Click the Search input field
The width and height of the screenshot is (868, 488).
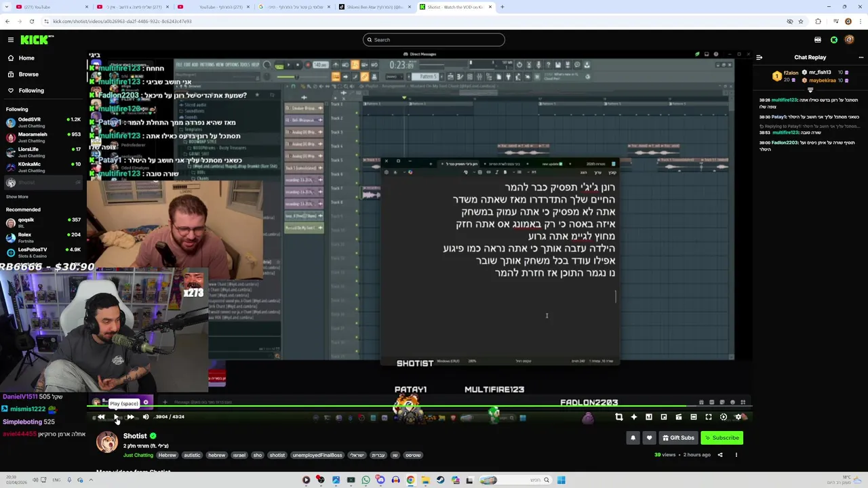434,40
